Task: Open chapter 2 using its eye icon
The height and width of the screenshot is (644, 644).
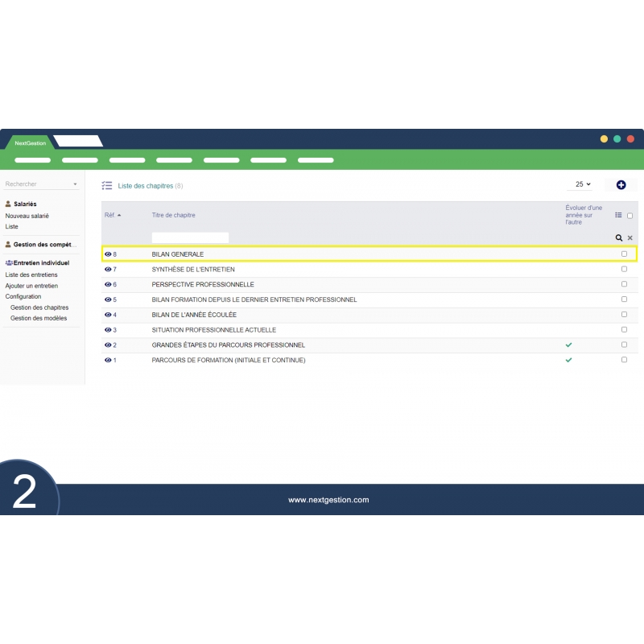Action: point(108,345)
